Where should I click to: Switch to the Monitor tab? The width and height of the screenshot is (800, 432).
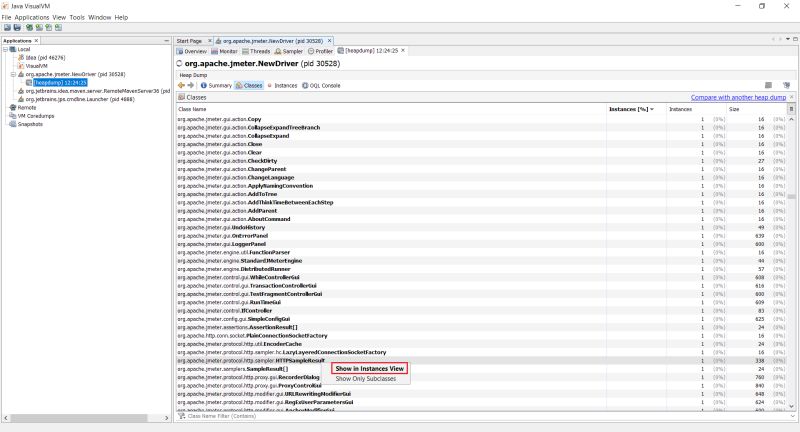click(224, 51)
